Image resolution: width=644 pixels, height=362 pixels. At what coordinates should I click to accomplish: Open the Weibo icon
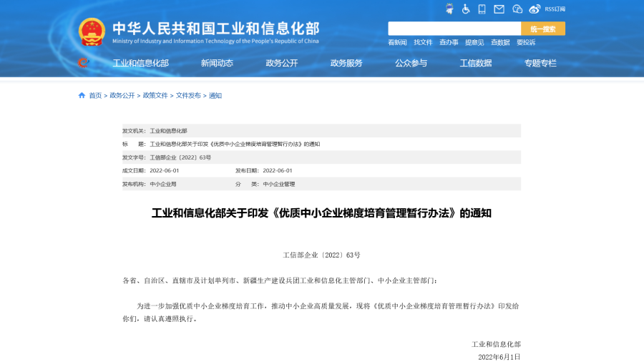535,9
